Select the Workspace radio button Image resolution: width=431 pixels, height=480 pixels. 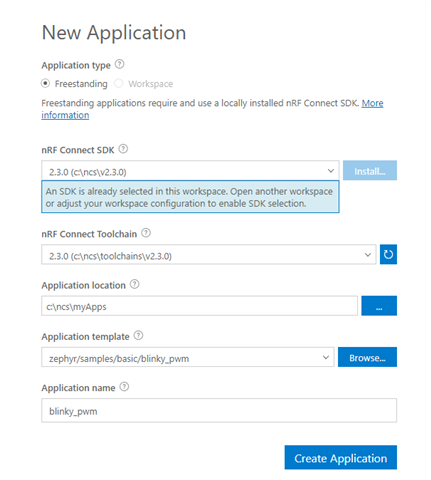118,83
